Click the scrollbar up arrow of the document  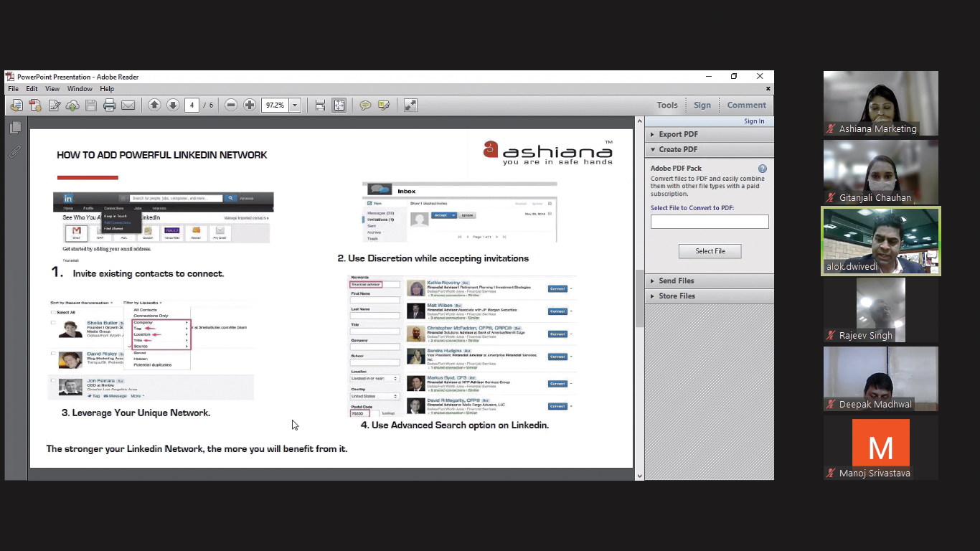(639, 121)
